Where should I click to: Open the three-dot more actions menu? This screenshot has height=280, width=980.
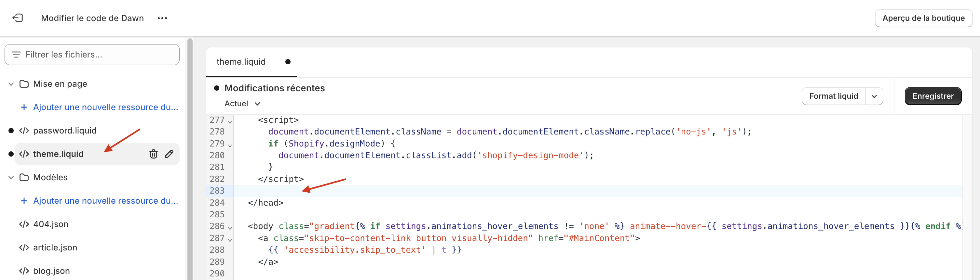(162, 18)
